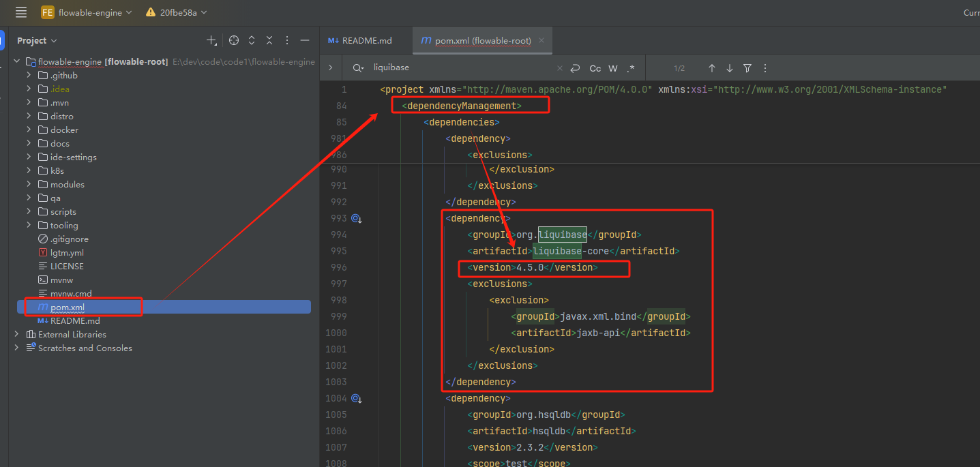The width and height of the screenshot is (980, 467).
Task: Jump to next search occurrence arrow
Action: [730, 68]
